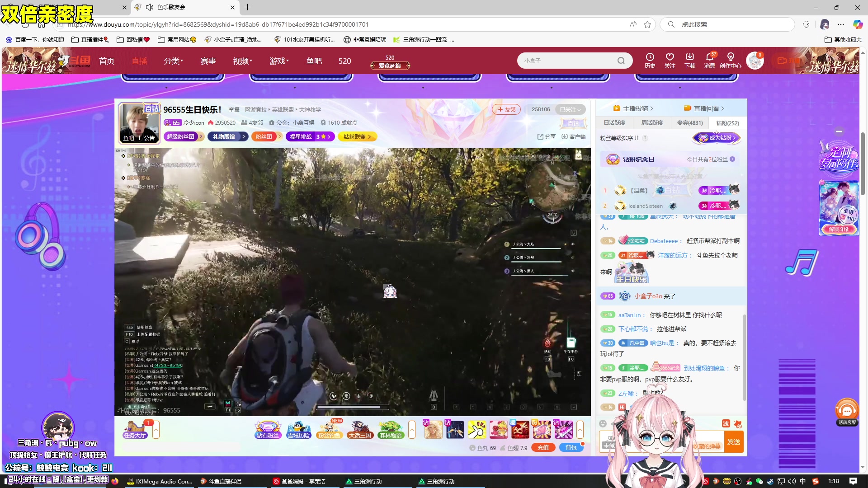The width and height of the screenshot is (868, 488).
Task: Open the 背包 backpack button
Action: [571, 447]
